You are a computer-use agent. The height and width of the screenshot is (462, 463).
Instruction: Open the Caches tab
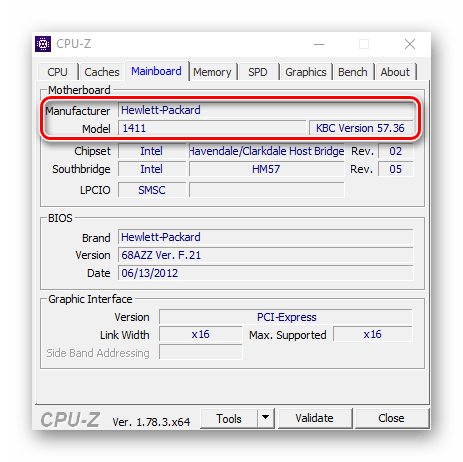[x=102, y=72]
